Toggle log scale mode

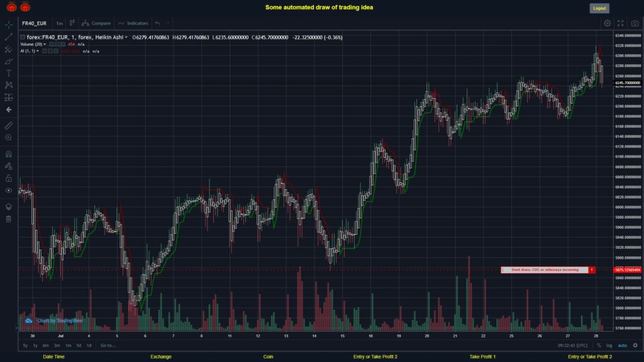[x=609, y=346]
